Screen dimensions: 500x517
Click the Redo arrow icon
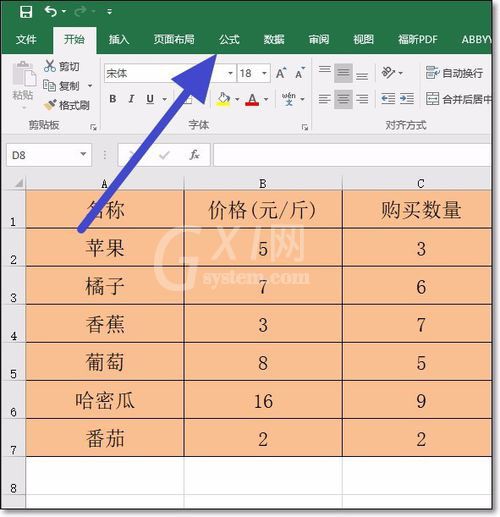[80, 12]
